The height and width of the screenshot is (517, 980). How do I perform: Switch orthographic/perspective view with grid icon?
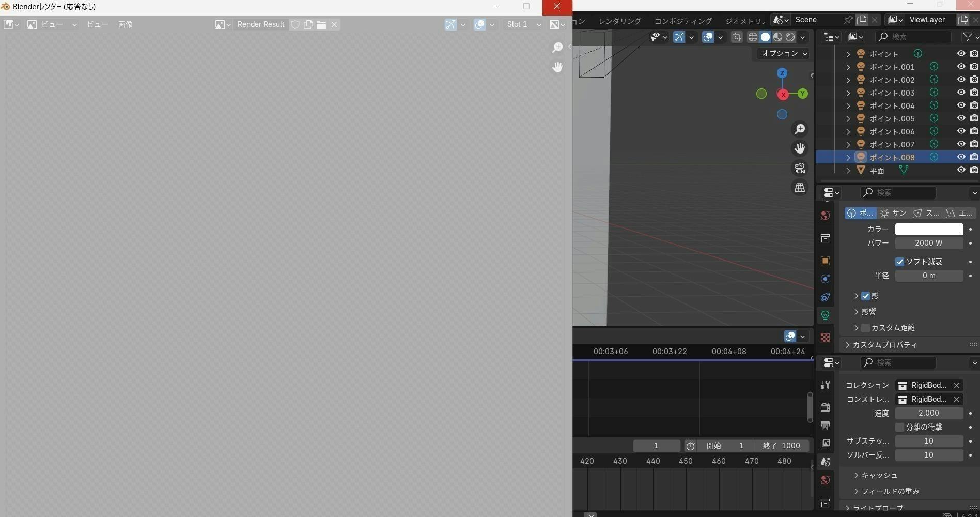[800, 188]
